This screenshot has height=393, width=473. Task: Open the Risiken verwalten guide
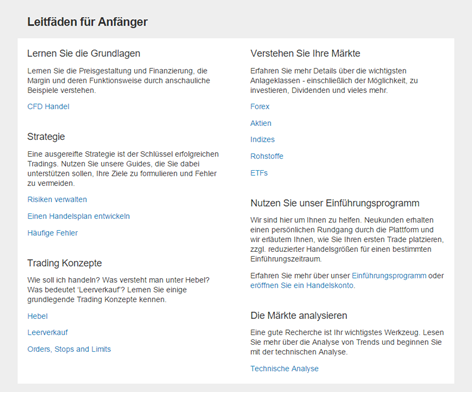pos(57,200)
